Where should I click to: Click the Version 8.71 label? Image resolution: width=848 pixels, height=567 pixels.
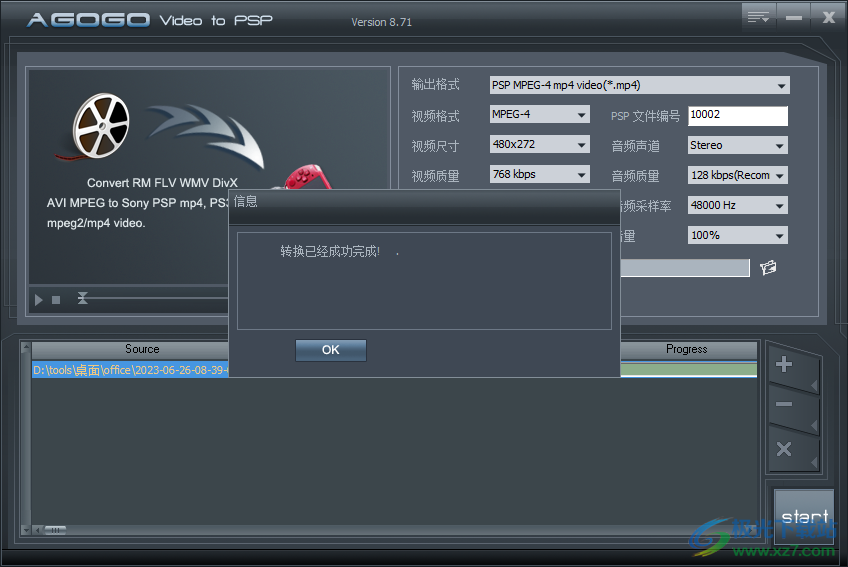[381, 22]
